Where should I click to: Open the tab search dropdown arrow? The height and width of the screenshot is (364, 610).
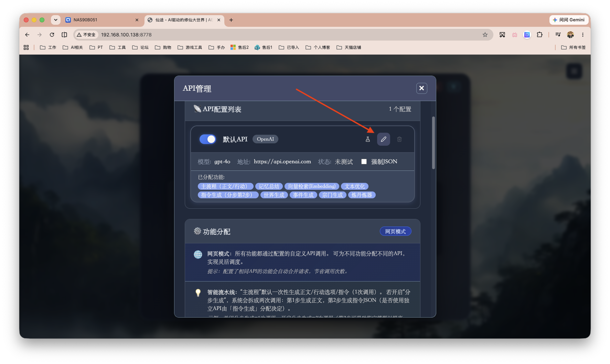(55, 20)
